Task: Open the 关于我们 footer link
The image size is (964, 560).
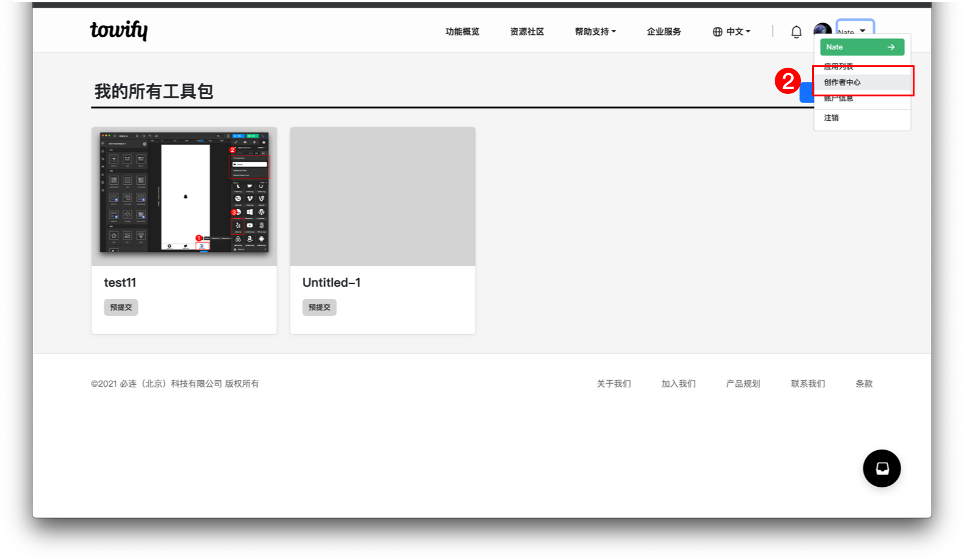Action: click(614, 384)
